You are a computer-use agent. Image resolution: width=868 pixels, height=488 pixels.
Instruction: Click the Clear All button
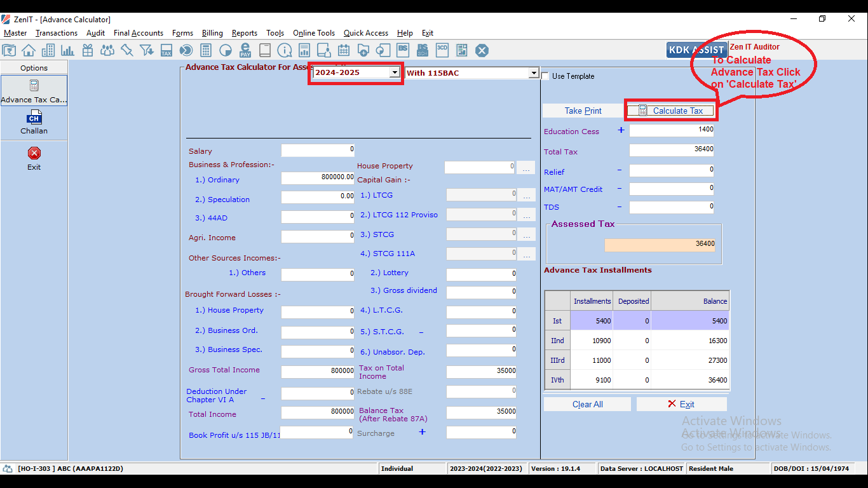pos(587,404)
